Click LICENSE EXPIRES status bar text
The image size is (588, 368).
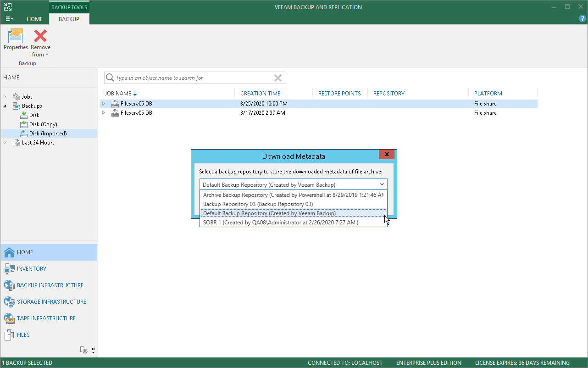[522, 363]
